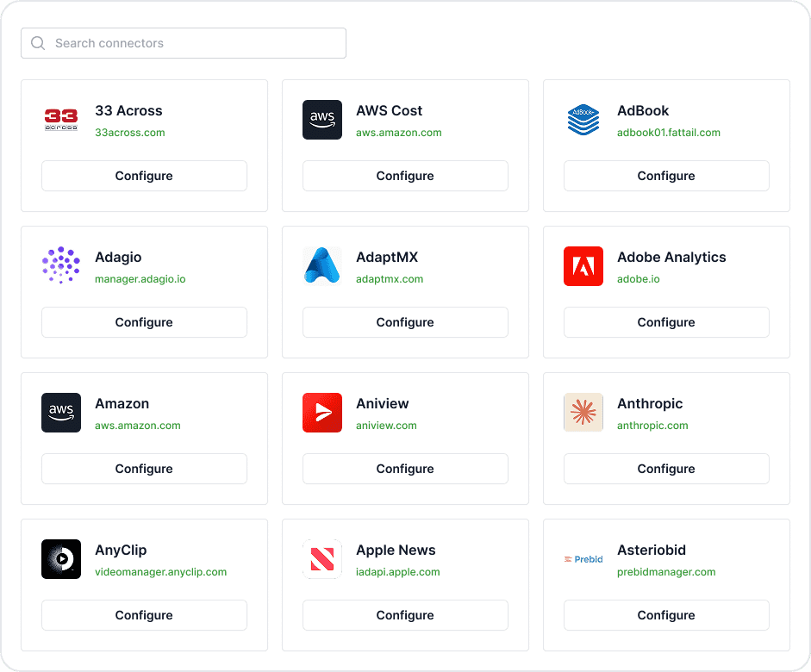Click the Asteriobid title text
Screen dimensions: 811x672
pyautogui.click(x=652, y=550)
